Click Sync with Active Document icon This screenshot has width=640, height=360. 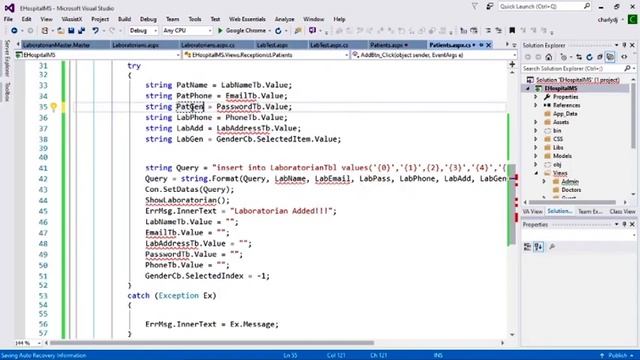[x=579, y=57]
